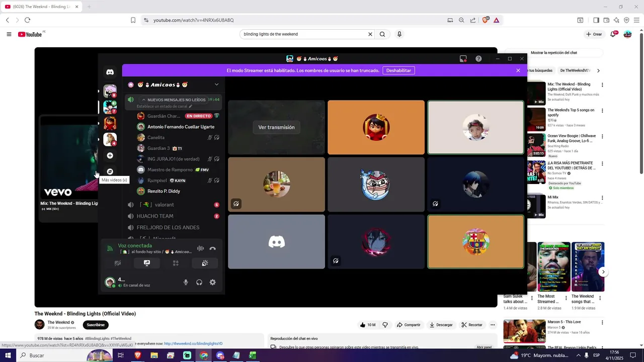Open Mix Blinding Lights thumbnail
Image resolution: width=644 pixels, height=362 pixels.
536,93
